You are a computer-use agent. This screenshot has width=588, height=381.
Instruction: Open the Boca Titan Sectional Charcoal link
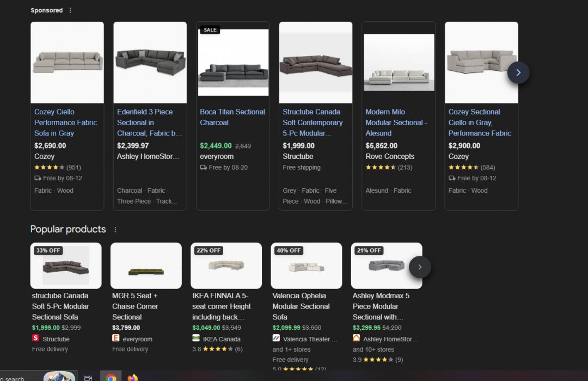pyautogui.click(x=232, y=117)
